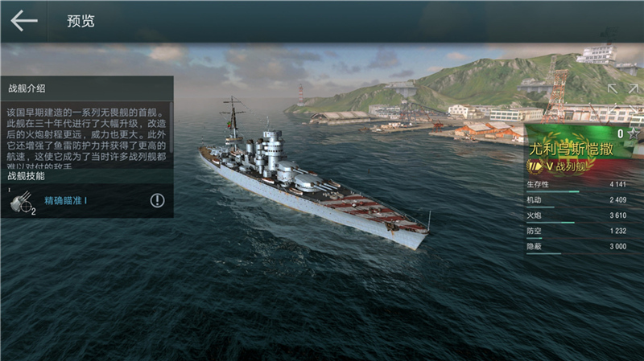Go back using the left arrow
Viewport: 644px width, 361px height.
(24, 21)
